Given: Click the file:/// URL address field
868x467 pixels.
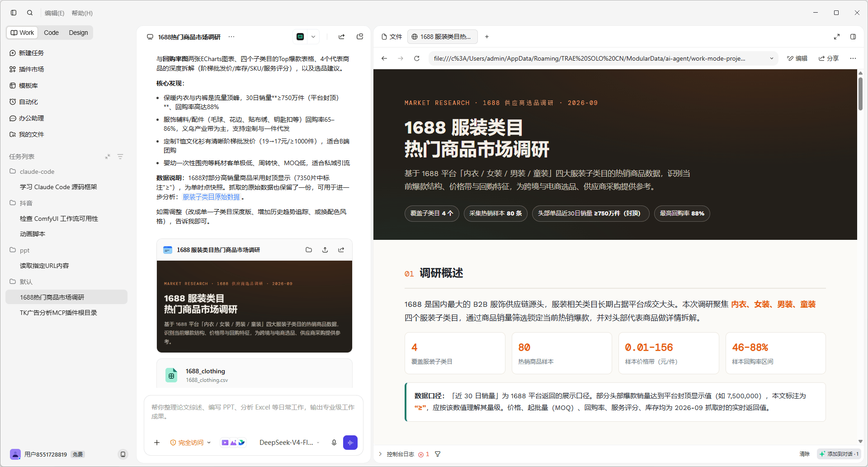Looking at the screenshot, I should (x=597, y=58).
